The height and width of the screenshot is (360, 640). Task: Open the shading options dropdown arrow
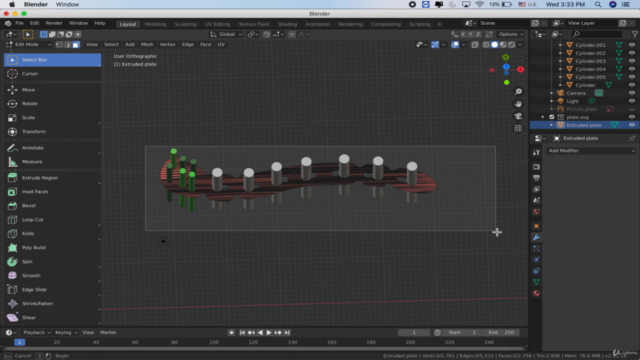click(520, 44)
